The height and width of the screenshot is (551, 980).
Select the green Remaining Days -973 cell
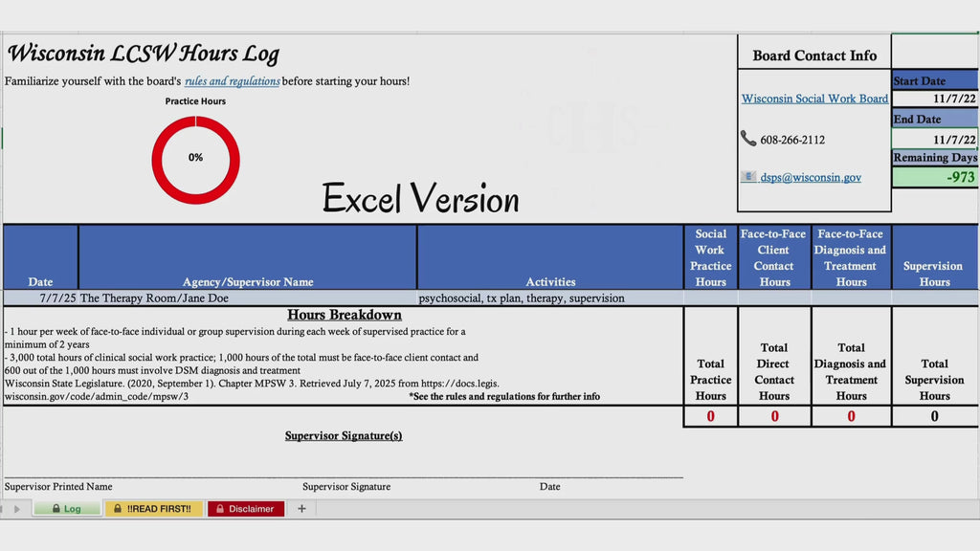[x=934, y=177]
